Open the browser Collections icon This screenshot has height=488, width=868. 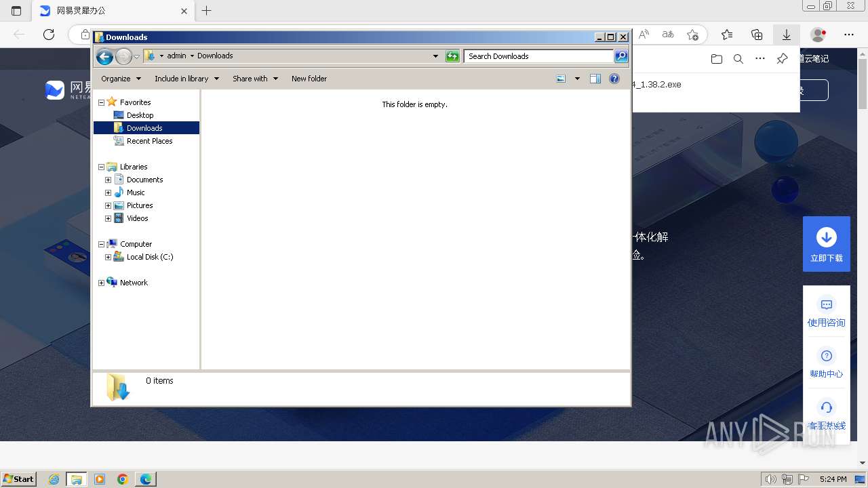coord(757,35)
